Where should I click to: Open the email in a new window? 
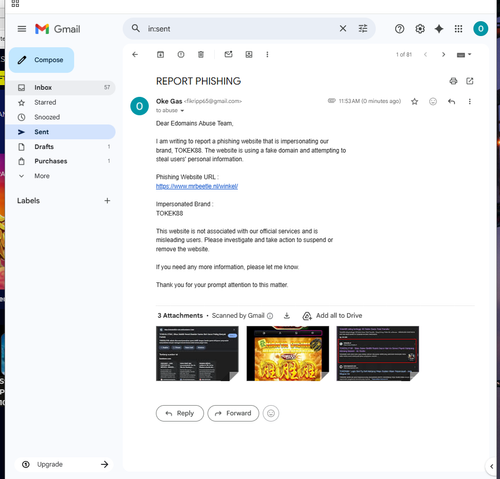pyautogui.click(x=470, y=81)
